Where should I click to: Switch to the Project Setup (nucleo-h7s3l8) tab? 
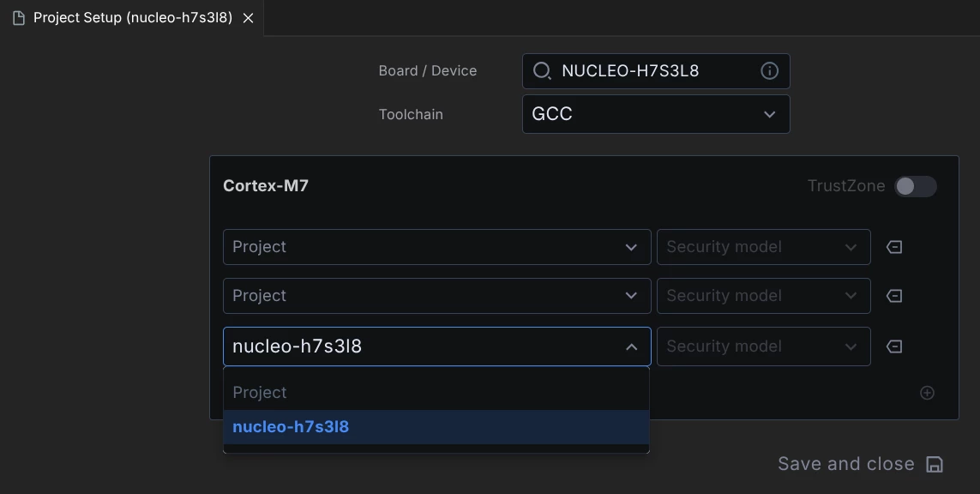click(x=133, y=17)
